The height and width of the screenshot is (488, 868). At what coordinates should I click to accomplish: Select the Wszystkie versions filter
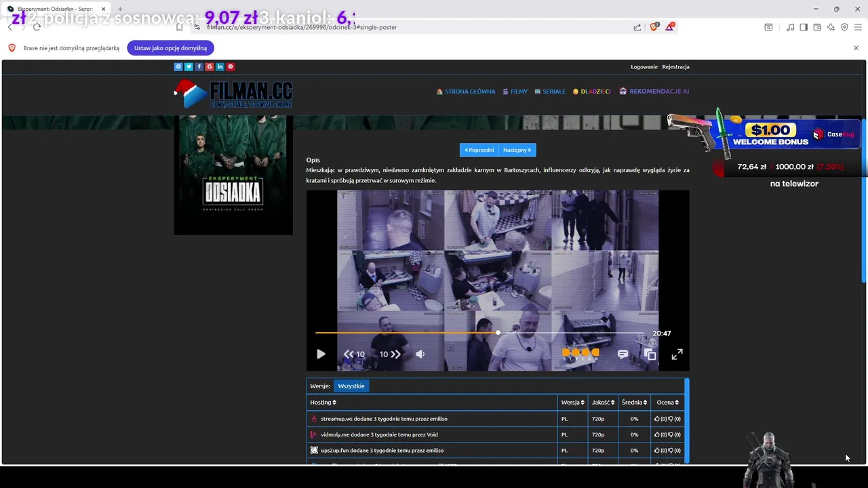(x=351, y=386)
